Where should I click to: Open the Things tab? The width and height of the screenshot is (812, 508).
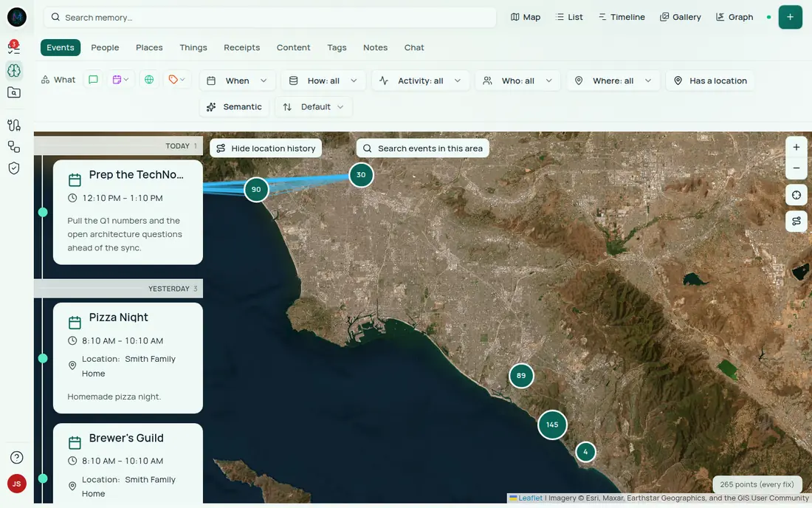tap(193, 47)
